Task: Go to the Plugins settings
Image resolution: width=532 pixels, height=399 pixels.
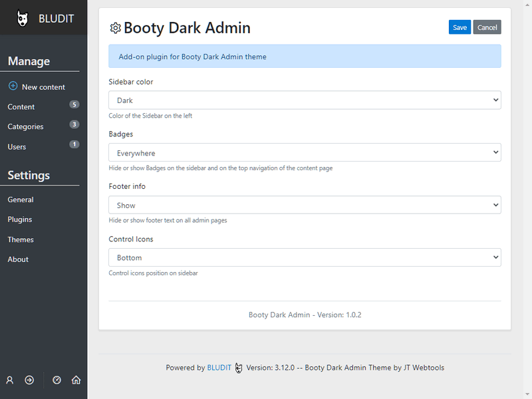Action: click(19, 219)
